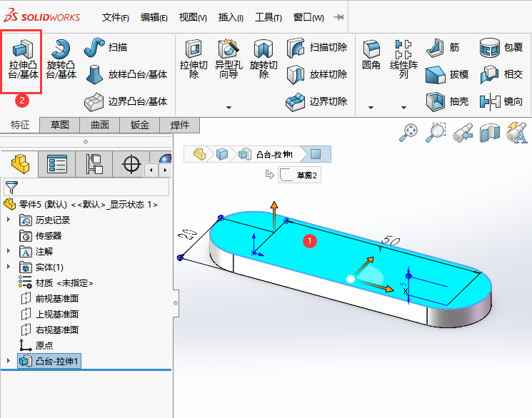The image size is (532, 418).
Task: Pick the 边界切除 boundary cut tool
Action: 317,101
